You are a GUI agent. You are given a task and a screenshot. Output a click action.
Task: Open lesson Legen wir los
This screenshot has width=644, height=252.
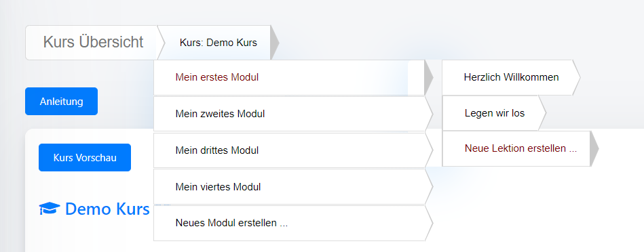[495, 113]
